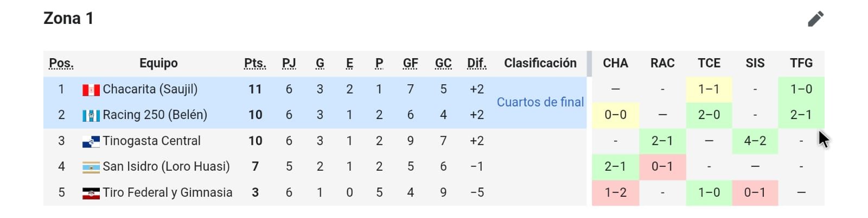Click the green 4–2 result cell
Image resolution: width=868 pixels, height=218 pixels.
click(x=755, y=141)
